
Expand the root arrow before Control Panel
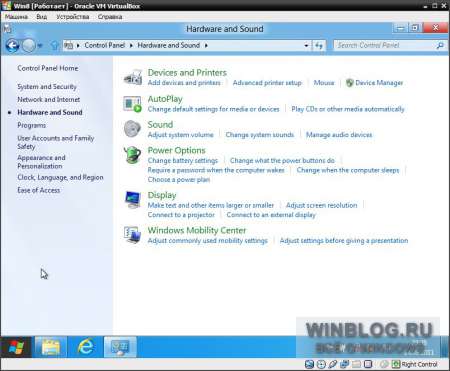(78, 45)
